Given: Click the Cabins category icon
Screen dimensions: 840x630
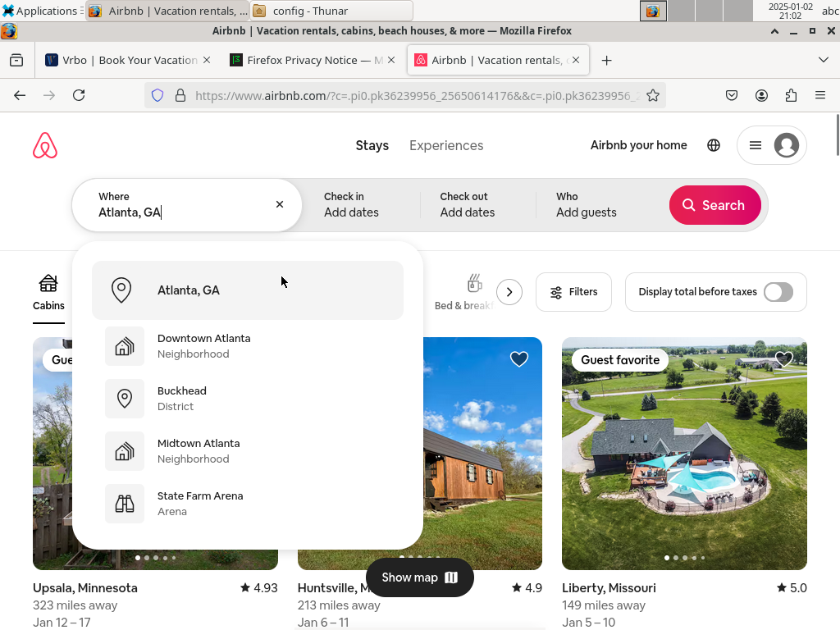Looking at the screenshot, I should (x=48, y=283).
